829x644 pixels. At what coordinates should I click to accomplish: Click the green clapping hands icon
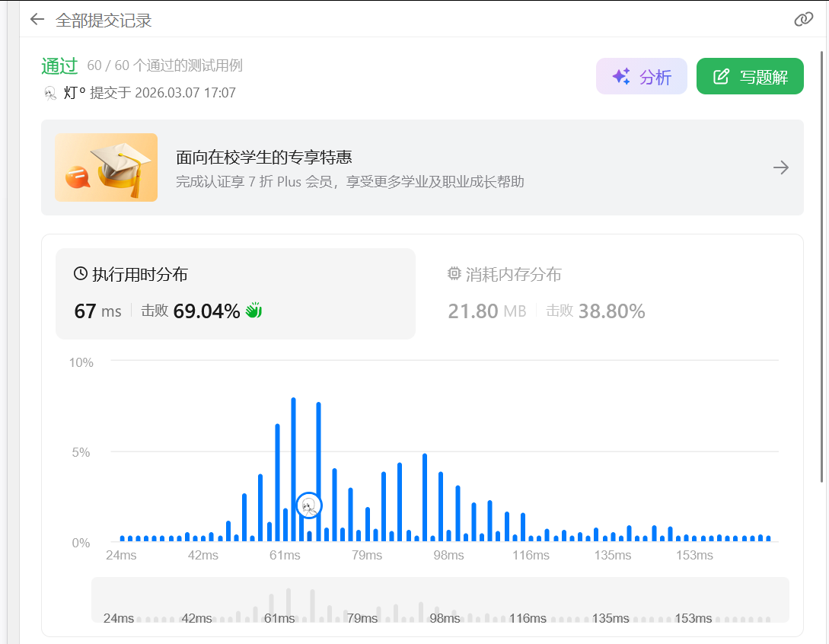[x=253, y=311]
